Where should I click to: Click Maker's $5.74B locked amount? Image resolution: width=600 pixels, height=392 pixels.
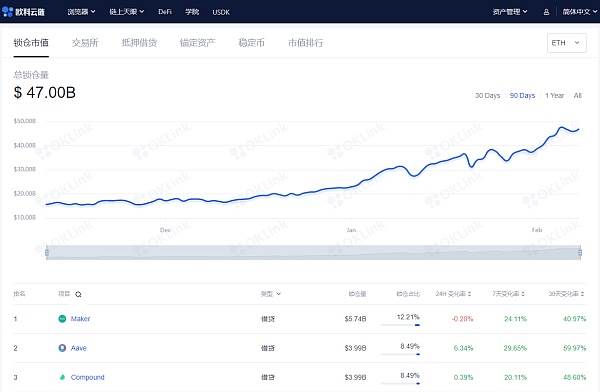355,318
